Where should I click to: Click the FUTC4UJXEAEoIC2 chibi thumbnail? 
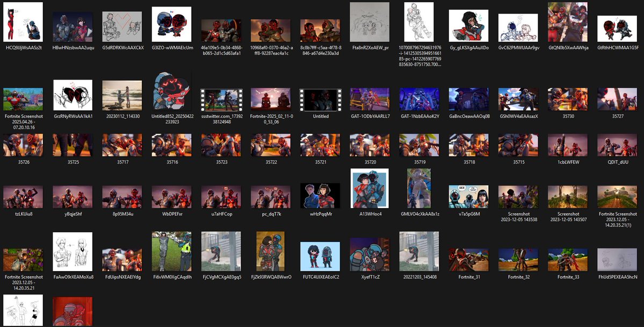(x=320, y=256)
